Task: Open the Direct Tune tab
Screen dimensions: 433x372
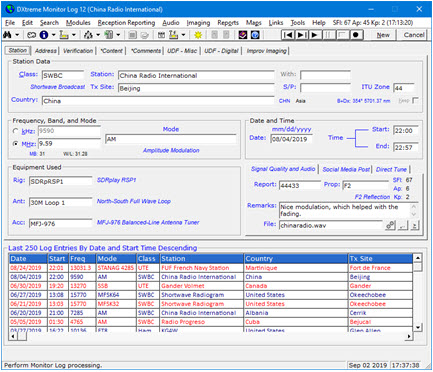Action: [391, 169]
